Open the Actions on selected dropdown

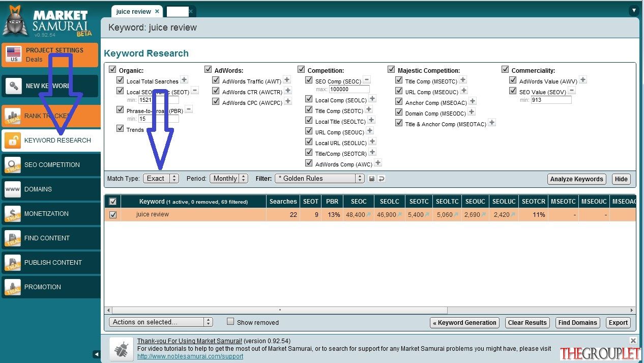pyautogui.click(x=161, y=322)
